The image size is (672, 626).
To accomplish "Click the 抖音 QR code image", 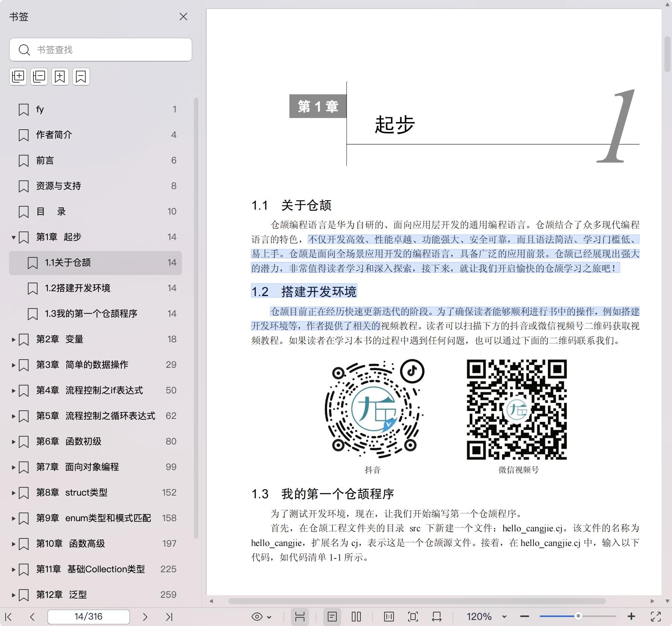I will [375, 409].
